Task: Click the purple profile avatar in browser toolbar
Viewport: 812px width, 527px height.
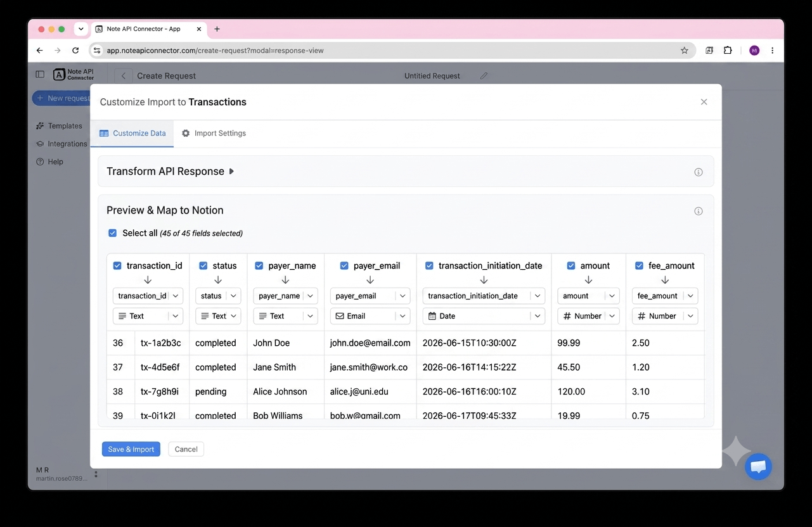Action: tap(754, 51)
